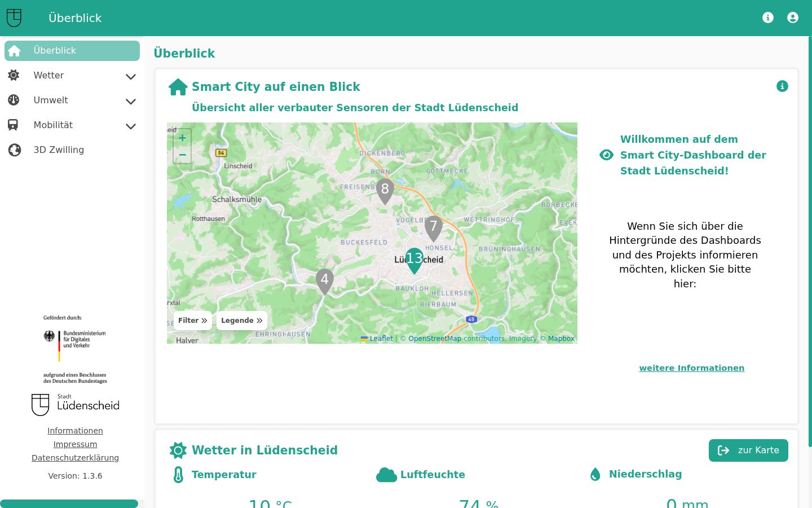This screenshot has height=508, width=812.
Task: Click the eye icon beside Willkommen text
Action: [x=606, y=155]
